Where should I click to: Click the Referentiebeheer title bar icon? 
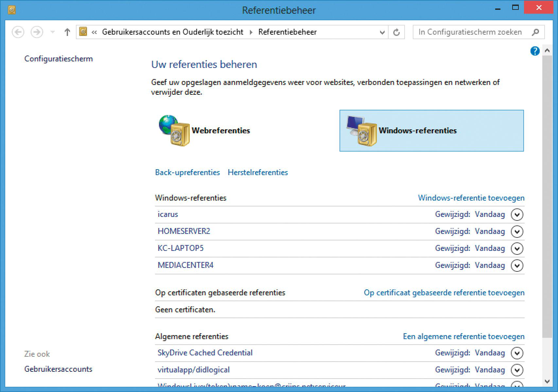coord(12,10)
